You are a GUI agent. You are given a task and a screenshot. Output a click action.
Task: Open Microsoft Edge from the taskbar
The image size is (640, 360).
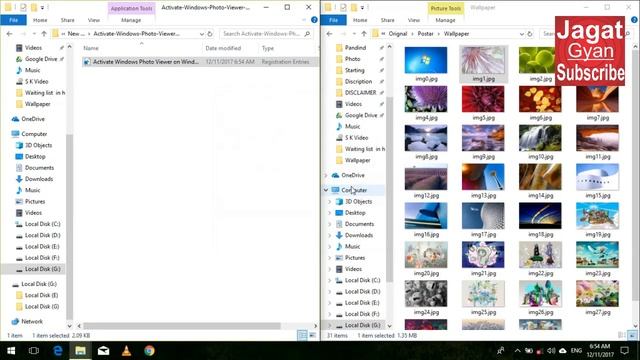58,351
